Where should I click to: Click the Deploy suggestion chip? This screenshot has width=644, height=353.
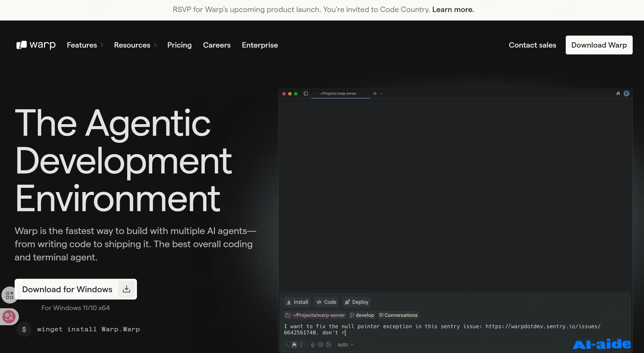click(356, 302)
